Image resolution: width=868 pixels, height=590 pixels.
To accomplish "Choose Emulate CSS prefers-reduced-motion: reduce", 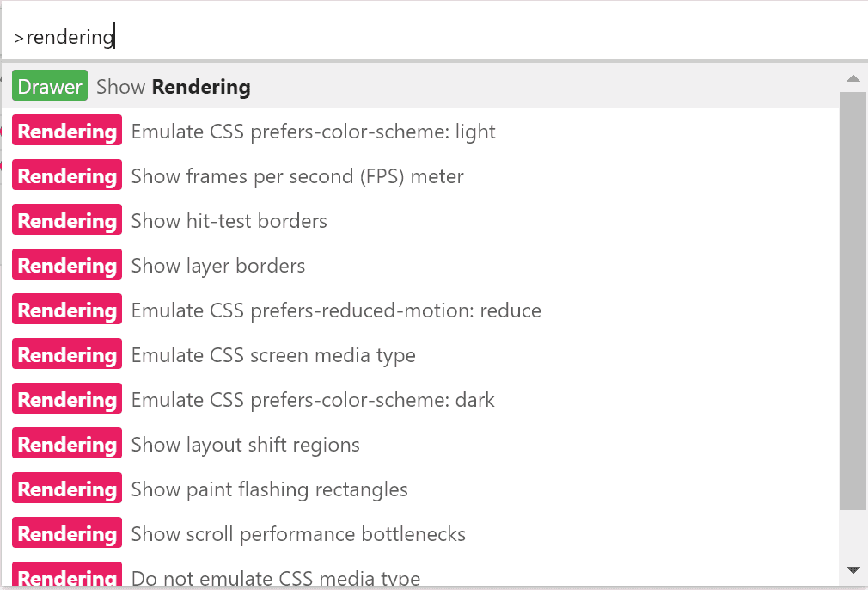I will pyautogui.click(x=336, y=310).
